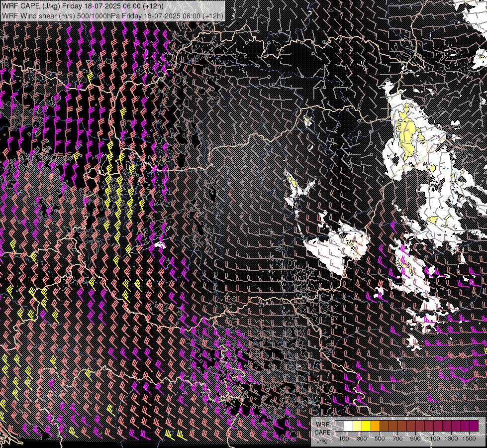Click the legend value 900
The image size is (487, 448).
[415, 439]
